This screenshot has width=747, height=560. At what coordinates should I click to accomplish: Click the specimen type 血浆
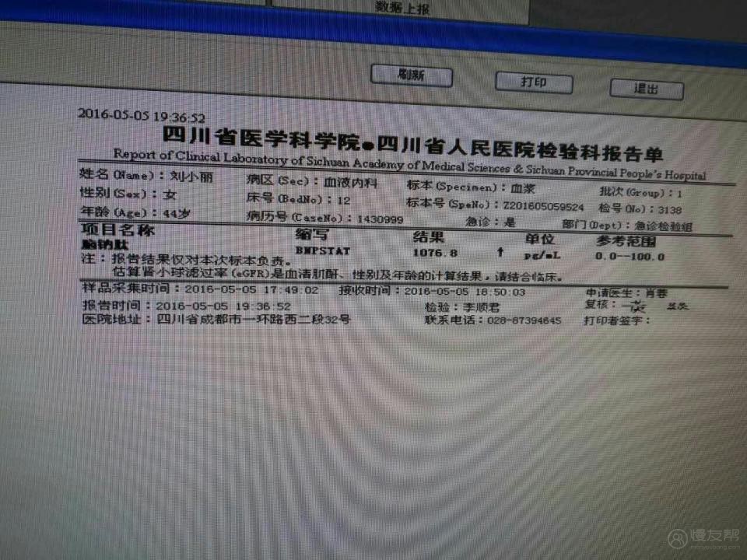coord(523,188)
